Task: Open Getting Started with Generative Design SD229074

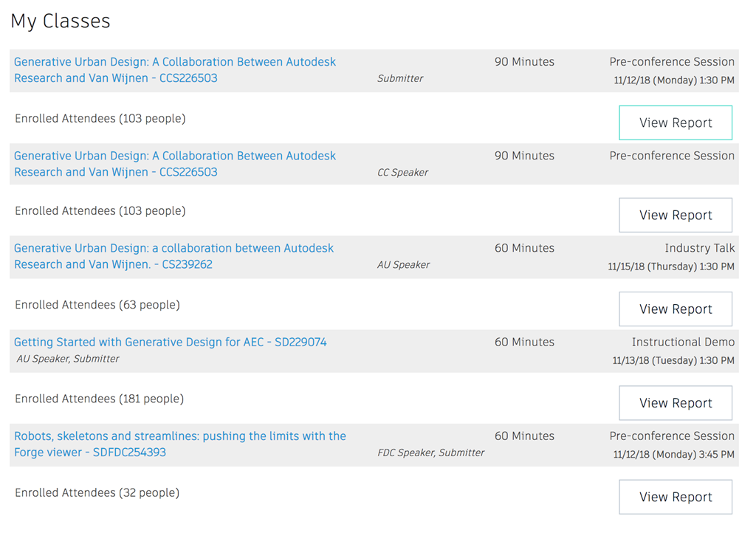Action: click(170, 342)
